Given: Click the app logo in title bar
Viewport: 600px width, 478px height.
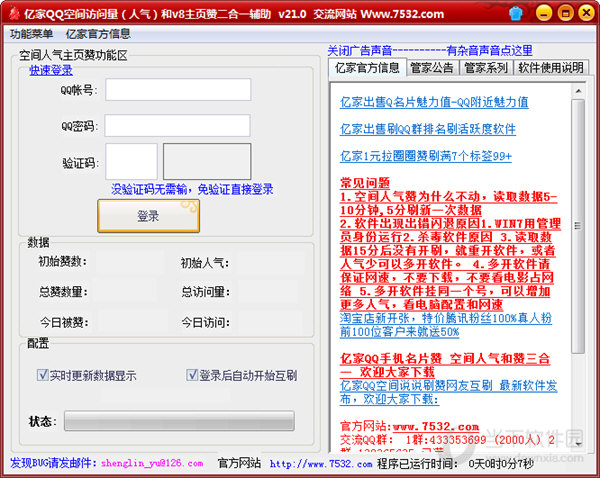Looking at the screenshot, I should 12,14.
